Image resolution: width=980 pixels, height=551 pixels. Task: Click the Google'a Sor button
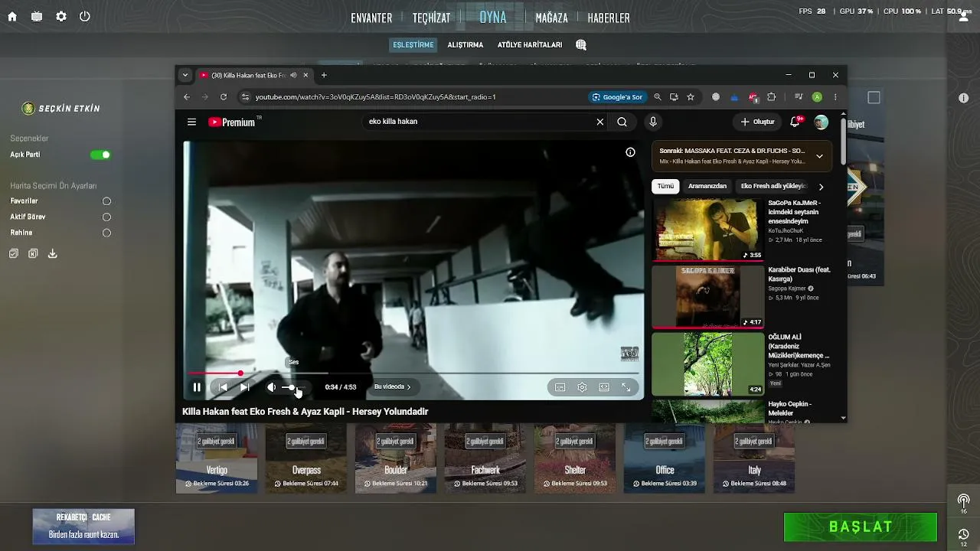[x=617, y=97]
